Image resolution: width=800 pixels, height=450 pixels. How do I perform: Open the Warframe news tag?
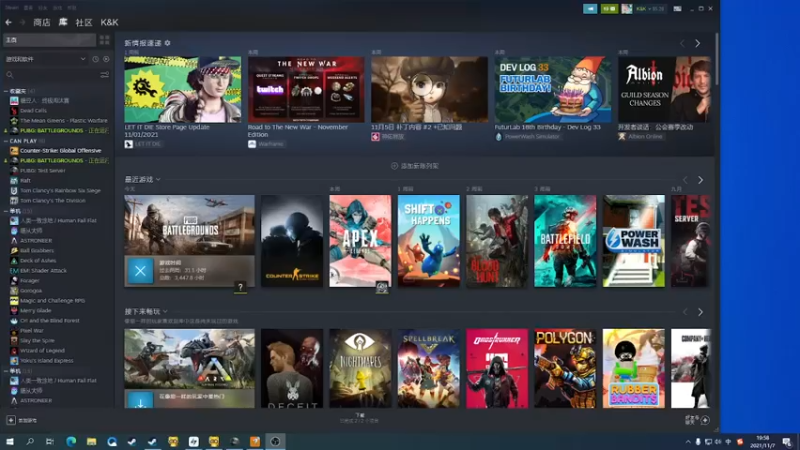tap(266, 144)
